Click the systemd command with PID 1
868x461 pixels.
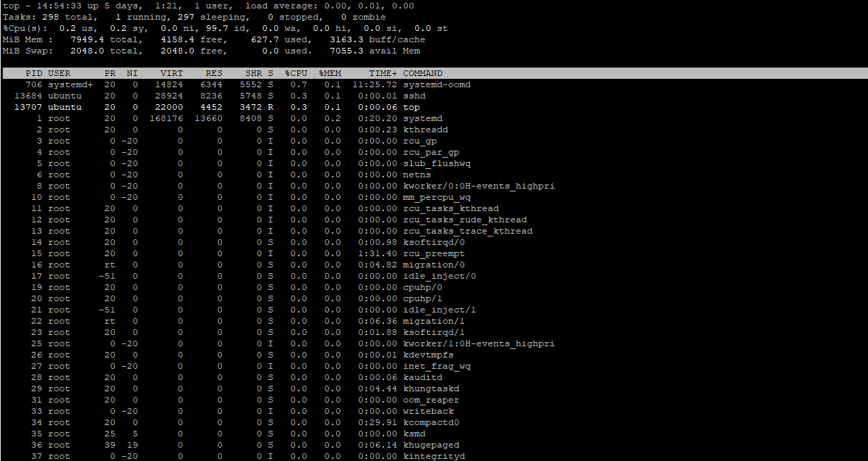coord(423,118)
